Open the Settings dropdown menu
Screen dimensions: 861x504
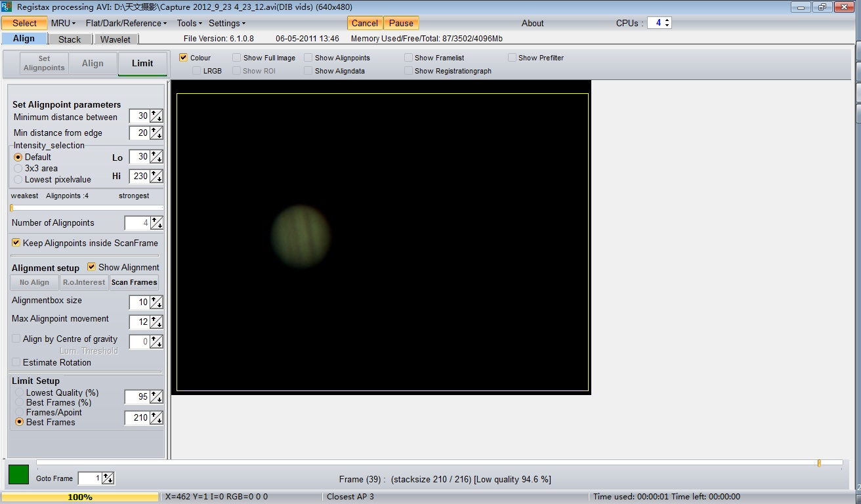point(227,23)
